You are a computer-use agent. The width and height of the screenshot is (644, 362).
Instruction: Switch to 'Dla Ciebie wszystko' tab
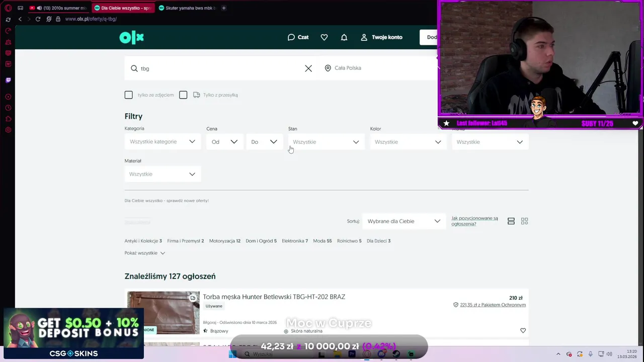[123, 8]
